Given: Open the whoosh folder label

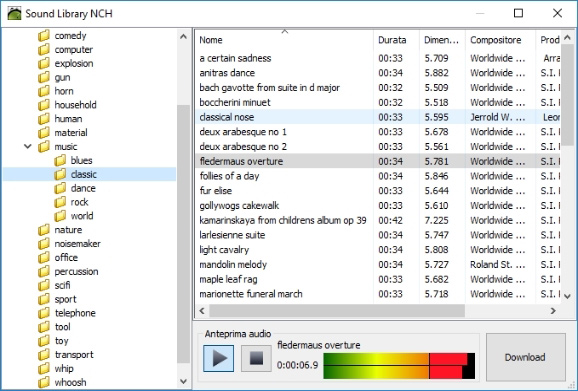Looking at the screenshot, I should (x=70, y=383).
